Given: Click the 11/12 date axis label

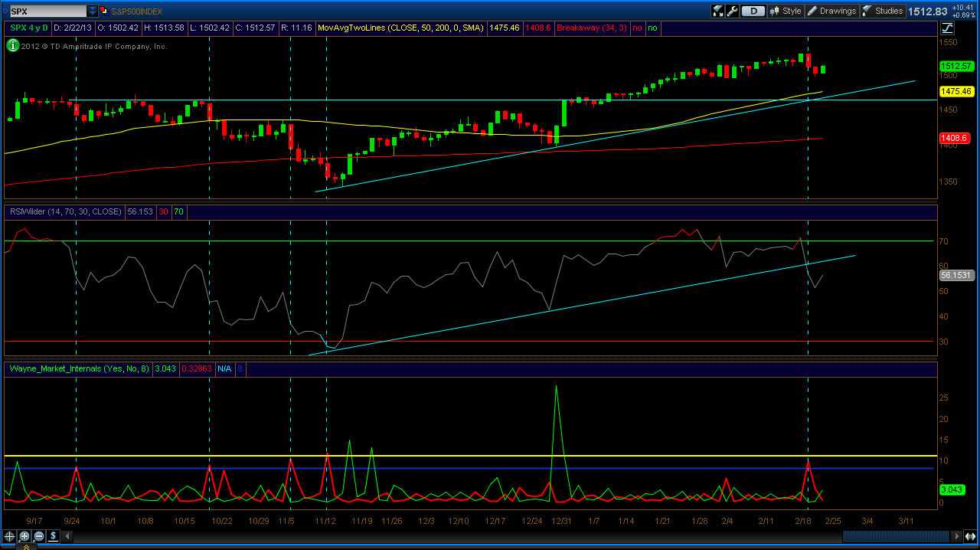Looking at the screenshot, I should (x=326, y=520).
